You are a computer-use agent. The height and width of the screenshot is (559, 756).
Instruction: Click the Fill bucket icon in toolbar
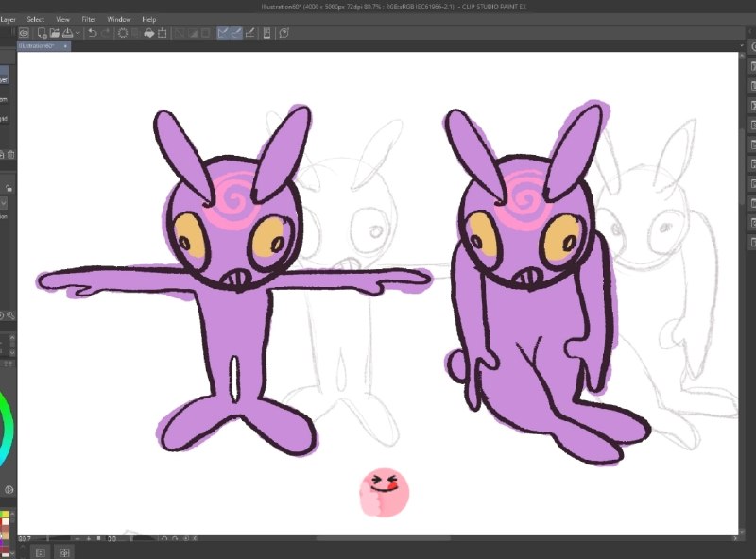point(149,33)
